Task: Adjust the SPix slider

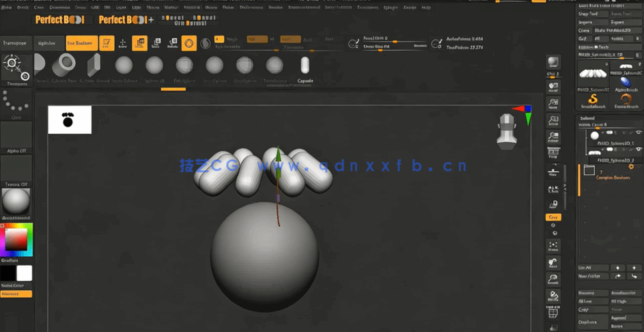Action: tap(553, 75)
